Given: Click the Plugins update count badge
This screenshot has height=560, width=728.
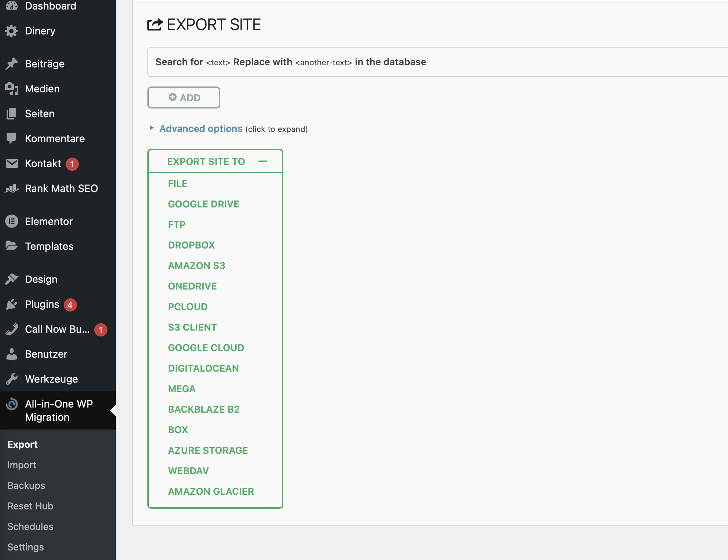Looking at the screenshot, I should [x=70, y=305].
